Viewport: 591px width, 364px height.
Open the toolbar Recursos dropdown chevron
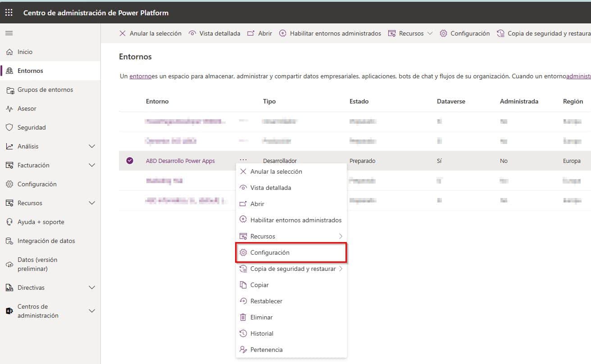click(430, 33)
